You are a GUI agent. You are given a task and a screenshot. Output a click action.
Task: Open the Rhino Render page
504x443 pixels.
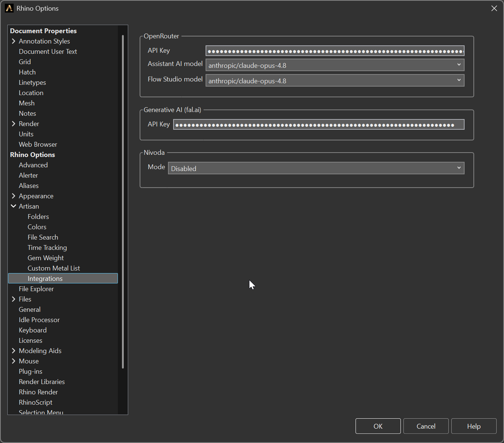[38, 392]
